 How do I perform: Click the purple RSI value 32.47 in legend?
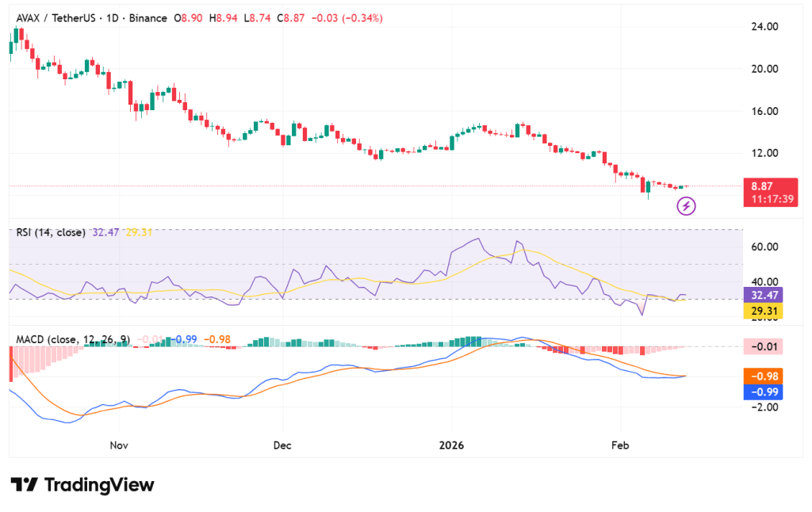(105, 232)
